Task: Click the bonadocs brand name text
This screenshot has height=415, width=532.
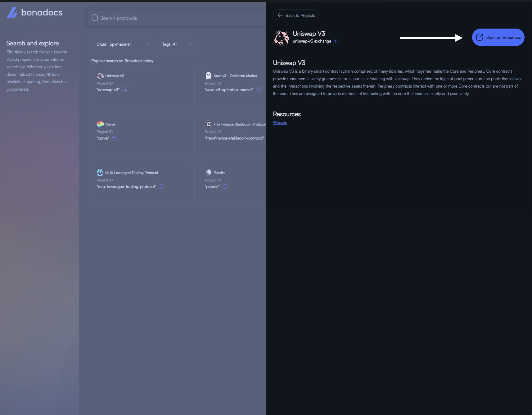Action: 42,12
